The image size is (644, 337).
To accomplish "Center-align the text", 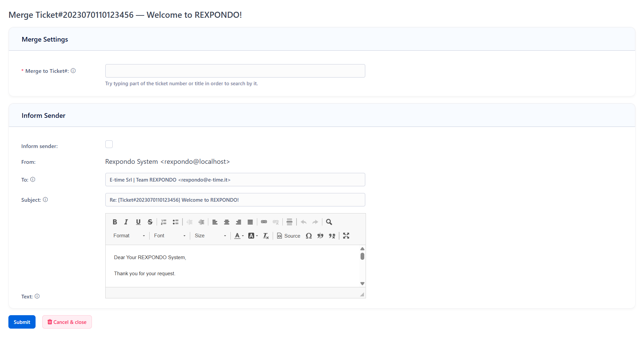I will (227, 222).
